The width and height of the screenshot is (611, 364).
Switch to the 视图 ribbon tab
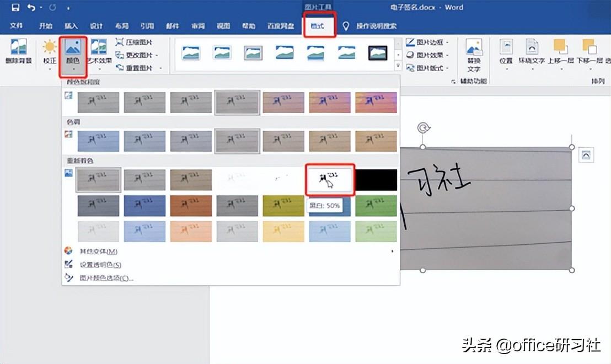tap(223, 25)
